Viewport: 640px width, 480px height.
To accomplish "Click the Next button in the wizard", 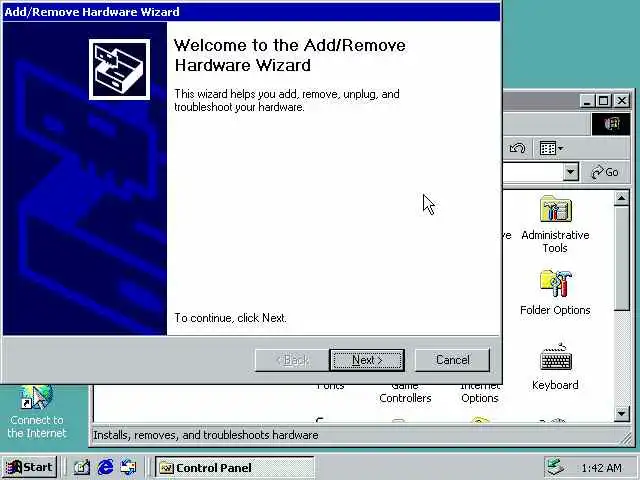I will 367,360.
